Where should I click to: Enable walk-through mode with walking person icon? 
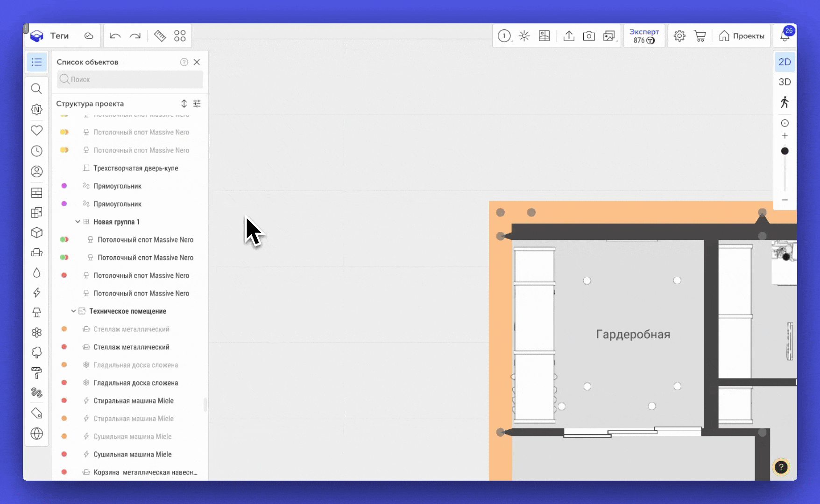click(785, 102)
